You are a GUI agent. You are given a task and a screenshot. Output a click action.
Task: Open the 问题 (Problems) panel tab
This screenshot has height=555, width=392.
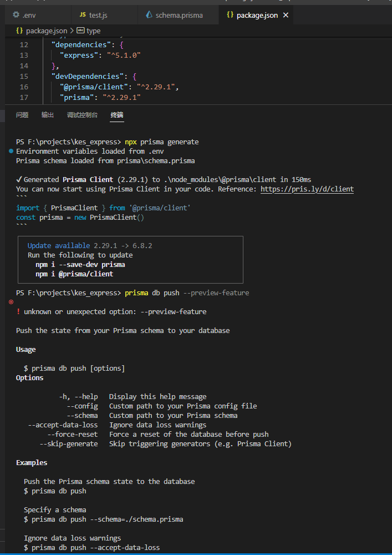click(22, 115)
